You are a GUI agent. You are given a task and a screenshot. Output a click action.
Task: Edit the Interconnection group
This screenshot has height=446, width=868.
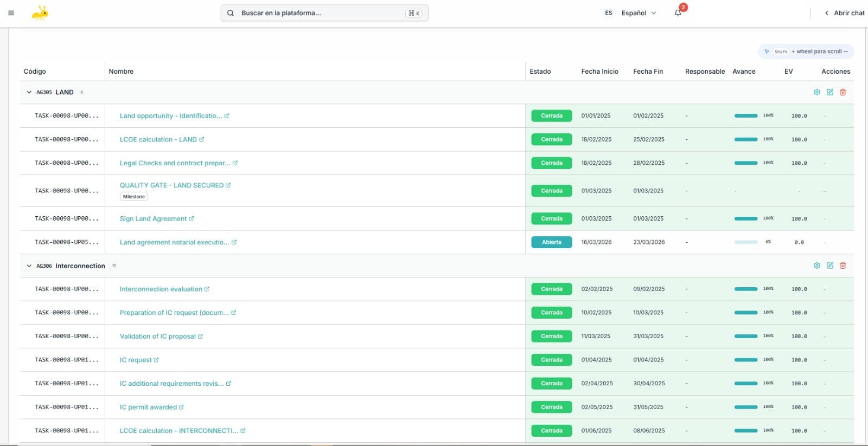[829, 266]
